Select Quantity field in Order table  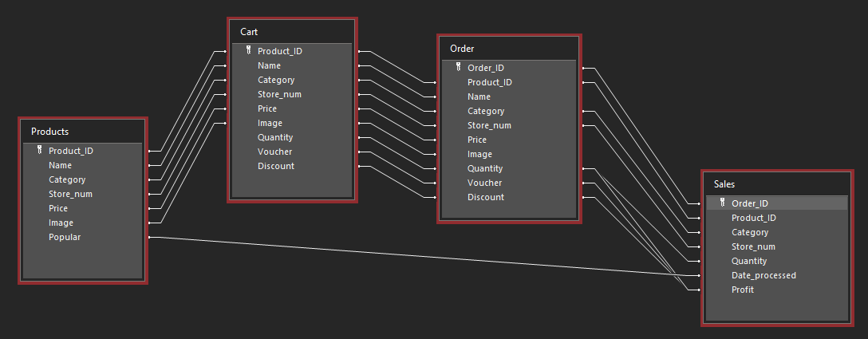click(x=485, y=168)
